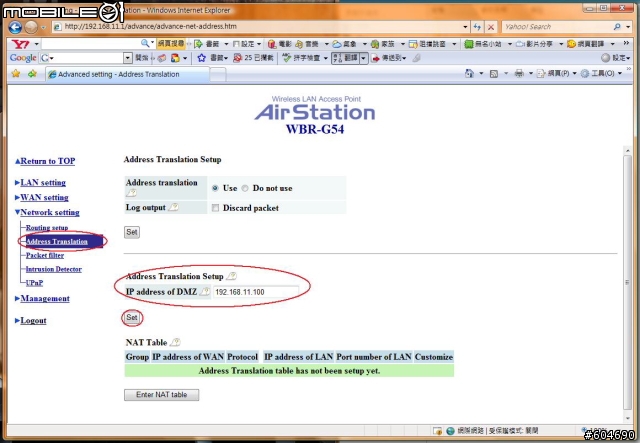Click the Yahoo toolbar weather icon
Viewport: 640px width, 443px height.
(337, 44)
